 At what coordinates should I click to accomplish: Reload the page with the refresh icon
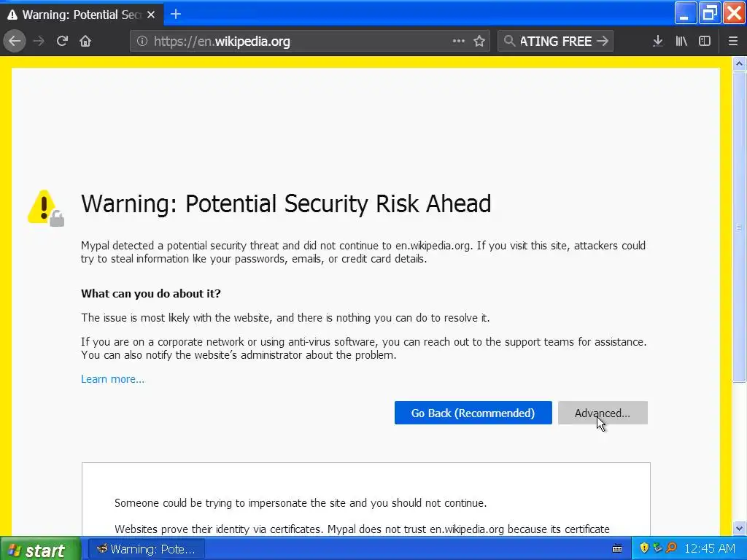point(62,41)
